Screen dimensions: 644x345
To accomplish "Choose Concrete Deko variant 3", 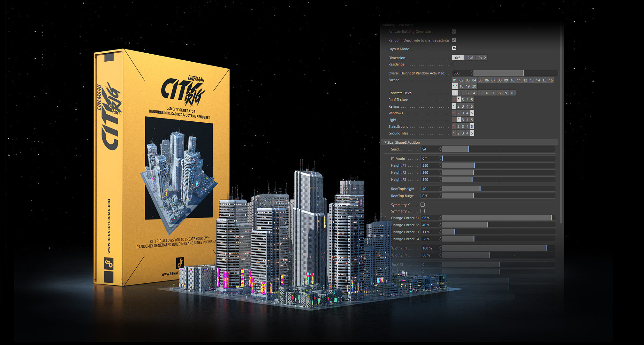I will coord(468,93).
